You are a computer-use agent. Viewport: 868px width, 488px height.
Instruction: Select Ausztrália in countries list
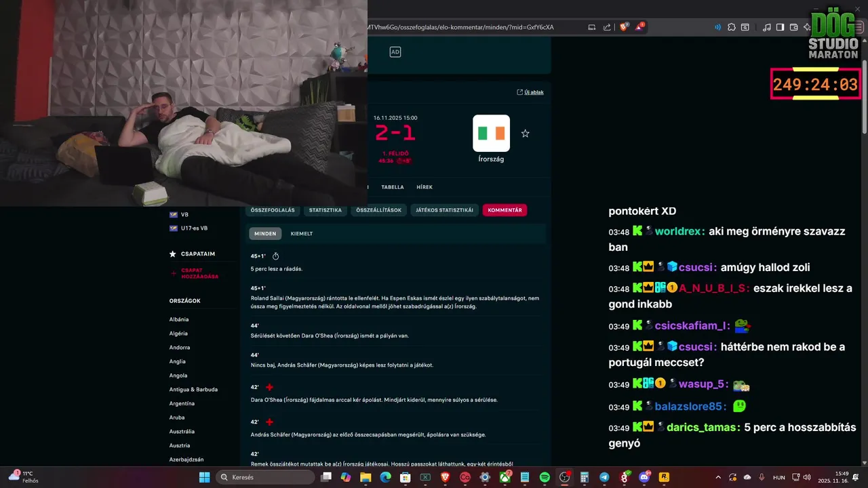tap(182, 432)
